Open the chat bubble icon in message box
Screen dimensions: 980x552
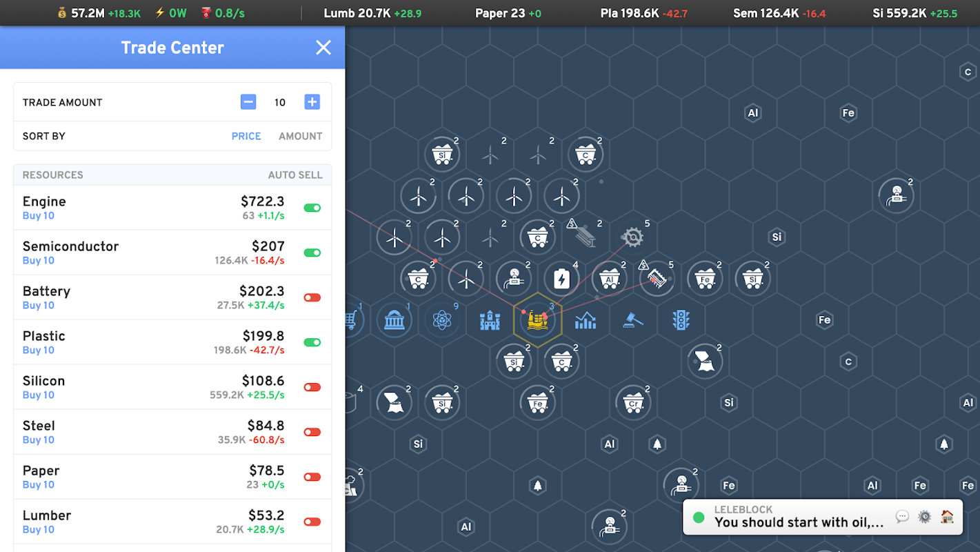902,517
